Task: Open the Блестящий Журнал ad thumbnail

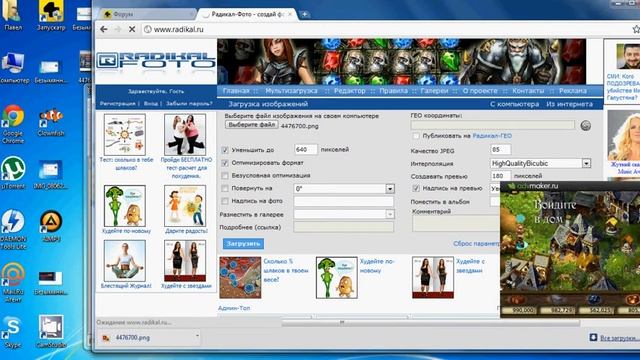Action: point(124,261)
